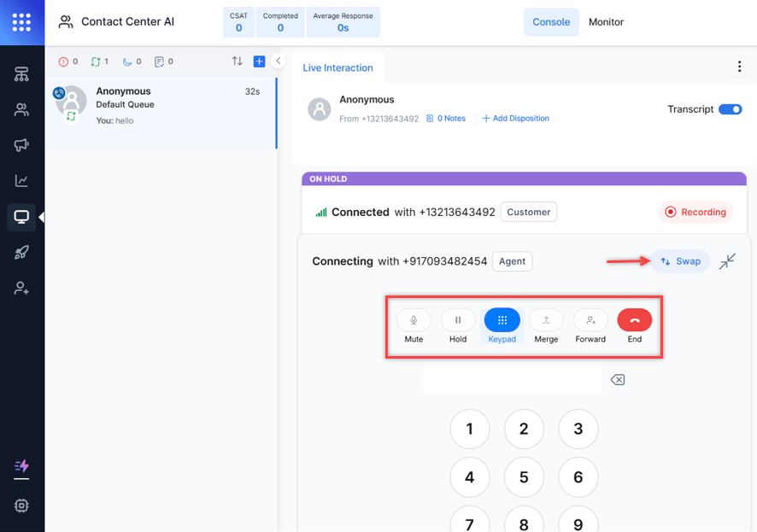Click the Add Disposition link
Screen dimensions: 757x532
[x=516, y=119]
